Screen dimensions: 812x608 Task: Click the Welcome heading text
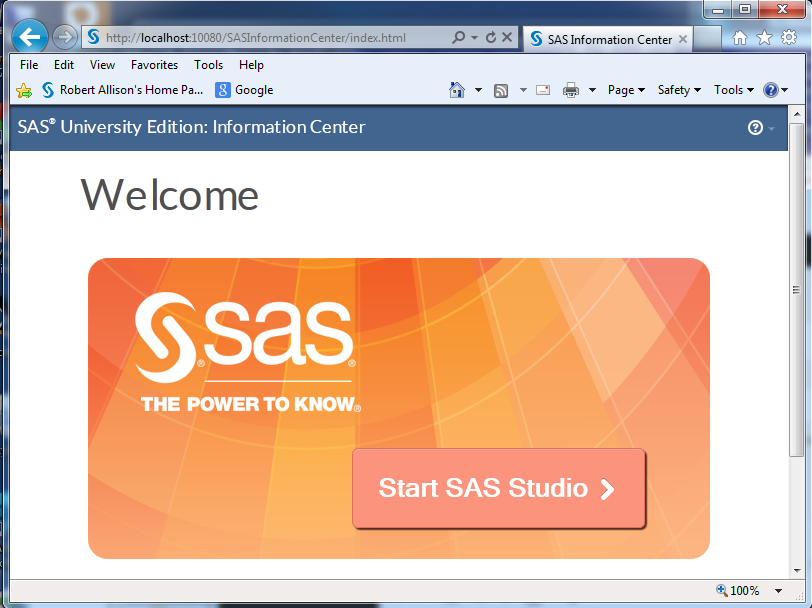point(169,195)
